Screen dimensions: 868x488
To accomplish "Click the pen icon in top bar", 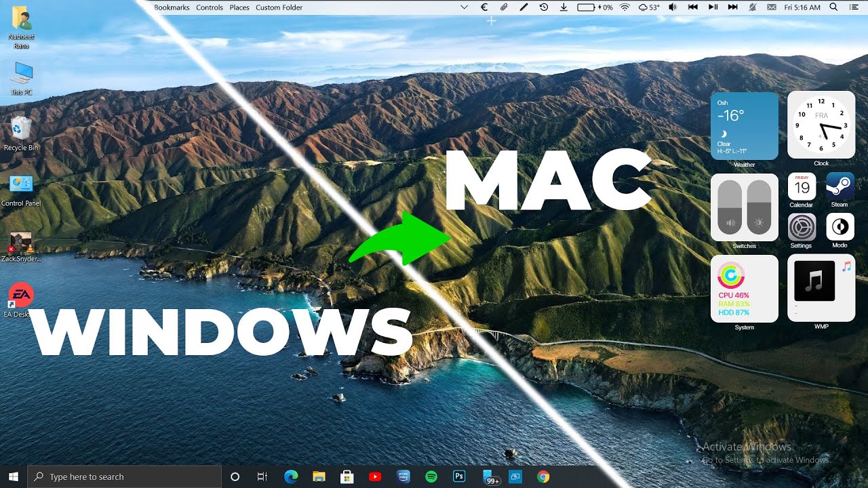I will (524, 7).
